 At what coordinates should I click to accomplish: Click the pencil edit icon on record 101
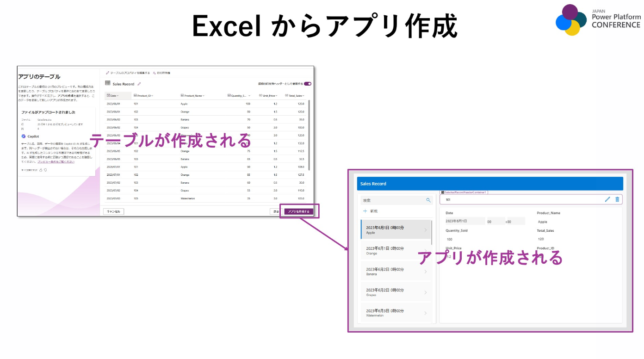(x=607, y=199)
